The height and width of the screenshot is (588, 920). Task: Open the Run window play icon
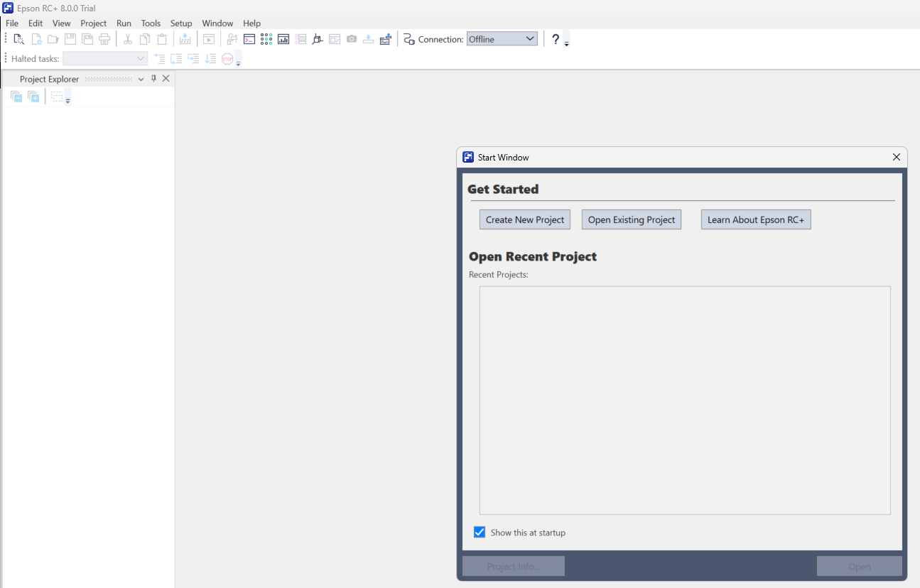coord(209,39)
